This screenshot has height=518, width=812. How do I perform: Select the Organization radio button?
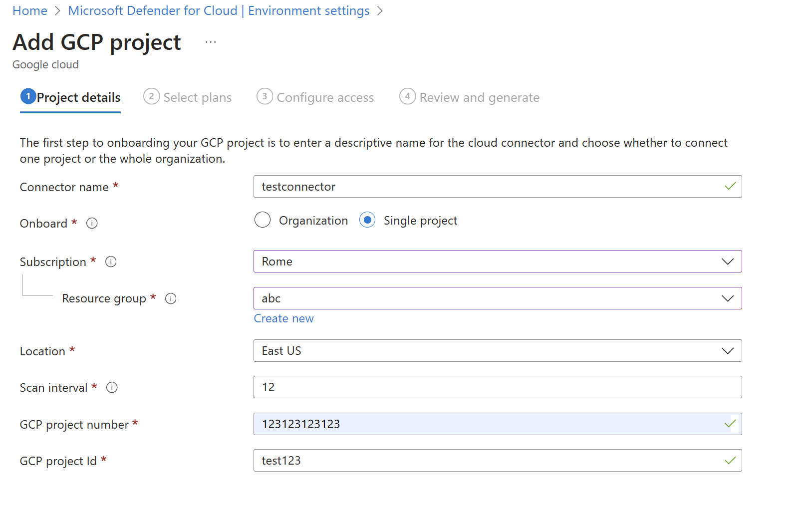coord(263,220)
